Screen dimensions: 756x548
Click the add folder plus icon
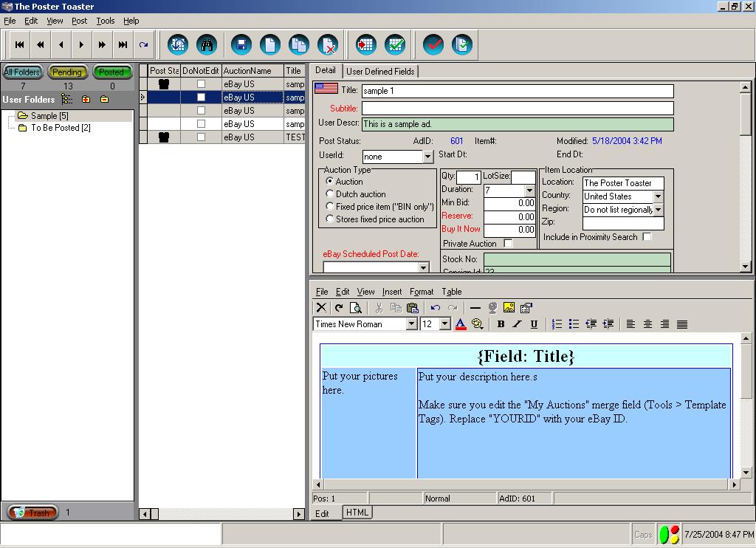tap(86, 100)
